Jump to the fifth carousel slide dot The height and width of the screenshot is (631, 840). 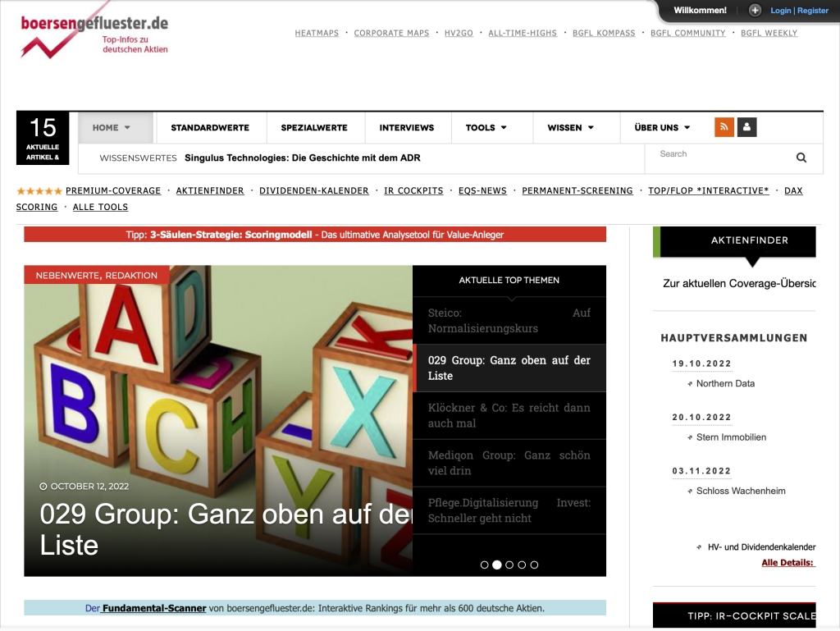[x=534, y=565]
